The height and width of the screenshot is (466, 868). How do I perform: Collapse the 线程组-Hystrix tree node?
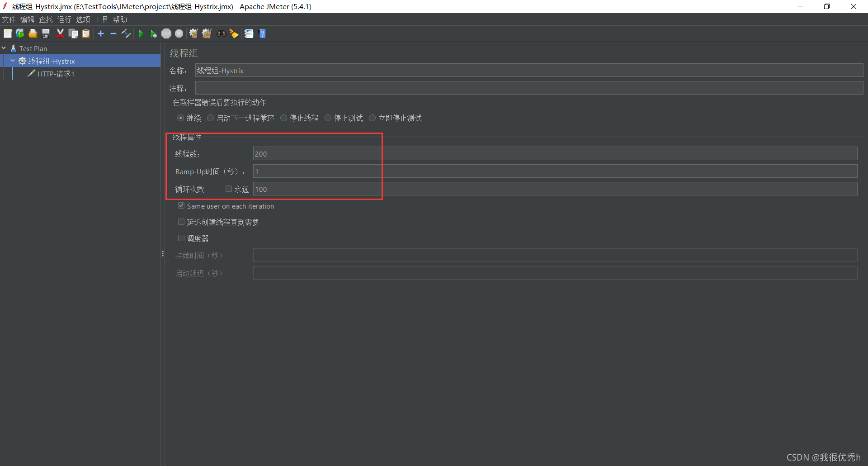click(x=13, y=61)
